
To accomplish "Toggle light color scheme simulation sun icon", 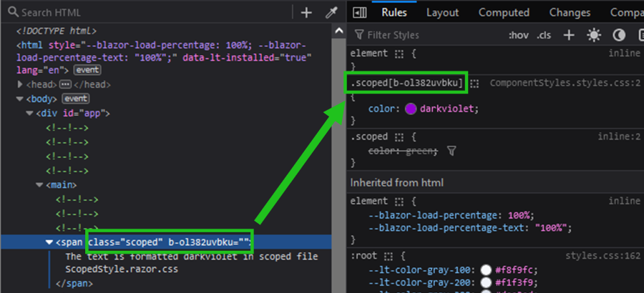I will pyautogui.click(x=594, y=35).
